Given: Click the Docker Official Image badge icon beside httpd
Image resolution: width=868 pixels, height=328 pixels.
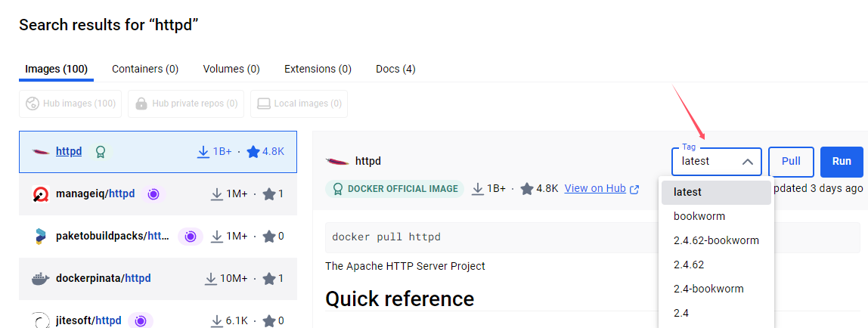Looking at the screenshot, I should pos(101,152).
